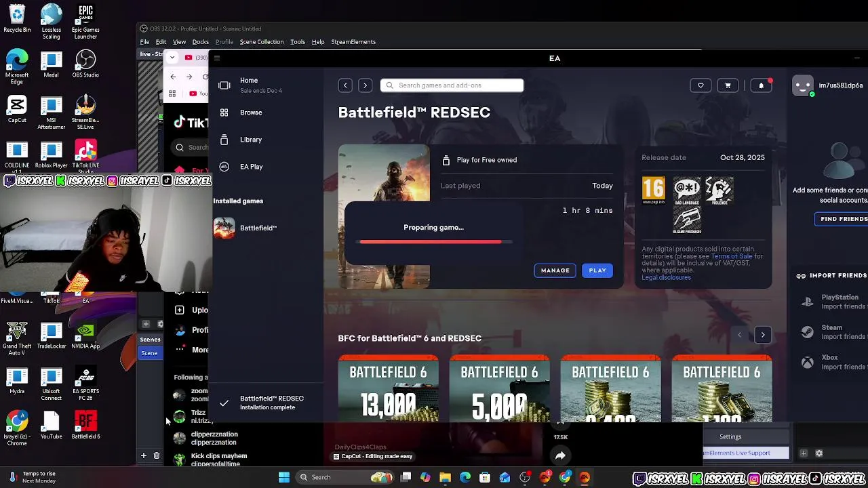Click the Preparing game progress bar
Image resolution: width=868 pixels, height=488 pixels.
435,241
